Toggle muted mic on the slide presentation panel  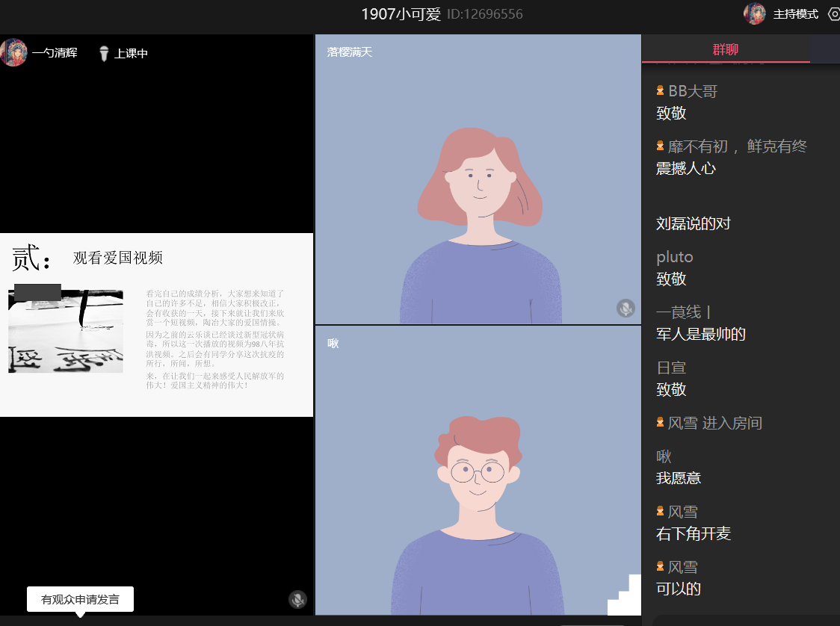click(x=297, y=599)
